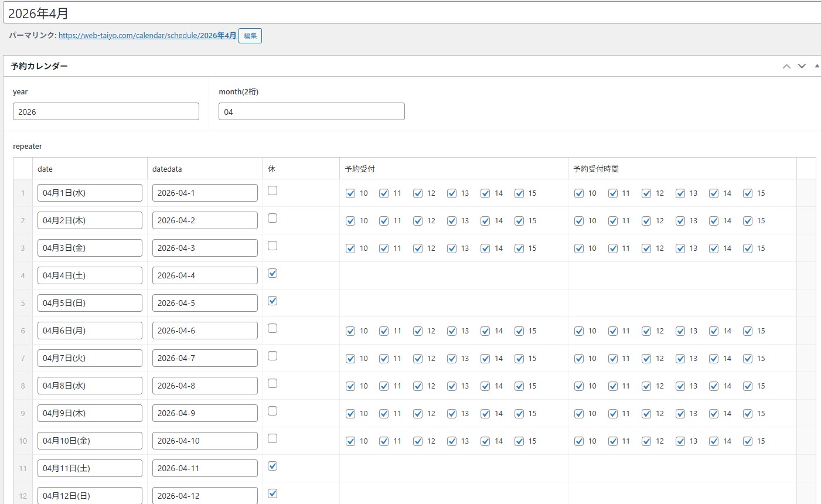Uncheck the 休 checkbox for 04月4日(土)
821x504 pixels.
click(x=272, y=273)
